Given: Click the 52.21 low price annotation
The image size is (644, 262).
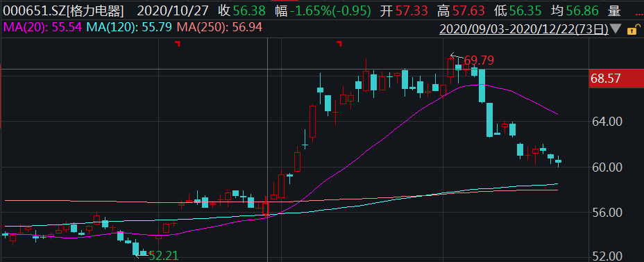Looking at the screenshot, I should [x=163, y=256].
